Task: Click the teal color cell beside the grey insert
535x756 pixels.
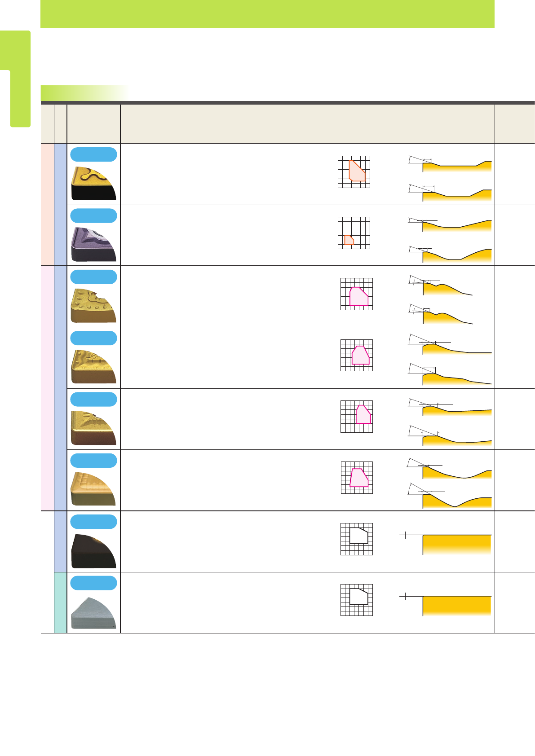Action: (x=60, y=602)
